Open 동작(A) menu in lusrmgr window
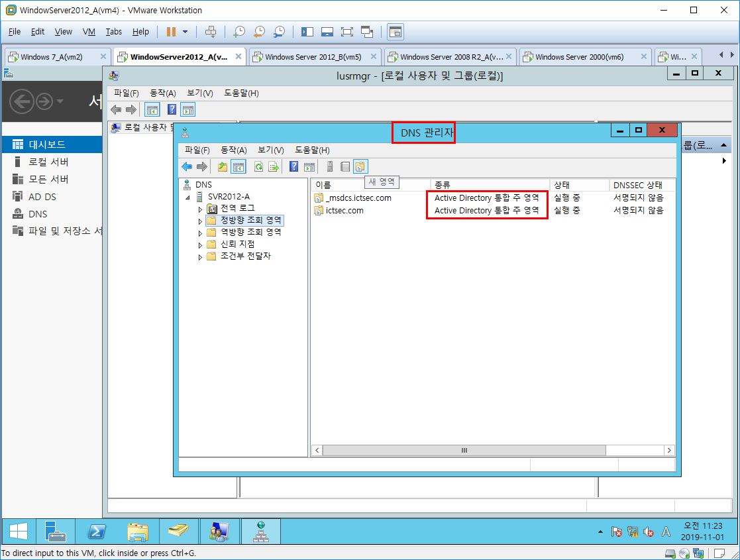Image resolution: width=740 pixels, height=560 pixels. pyautogui.click(x=163, y=93)
